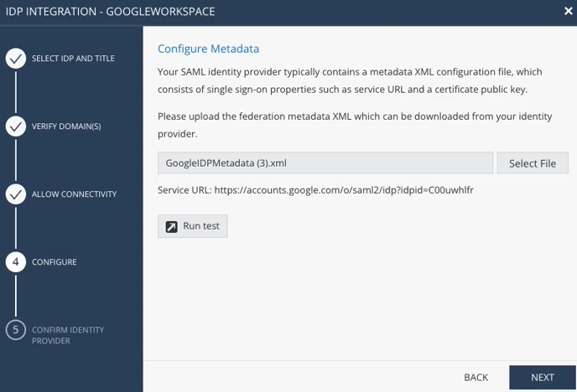Image resolution: width=577 pixels, height=392 pixels.
Task: Click the IDP INTEGRATION - GOOGLEWORKSPACE title bar
Action: [x=111, y=12]
